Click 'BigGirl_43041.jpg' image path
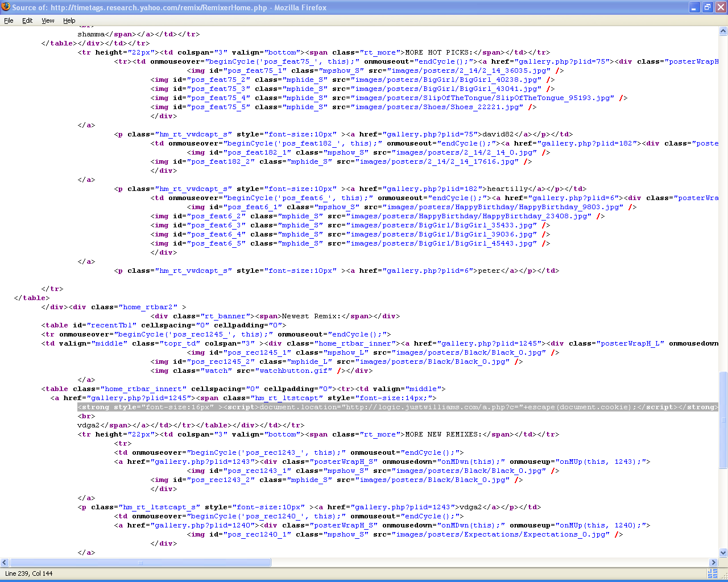 click(498, 89)
